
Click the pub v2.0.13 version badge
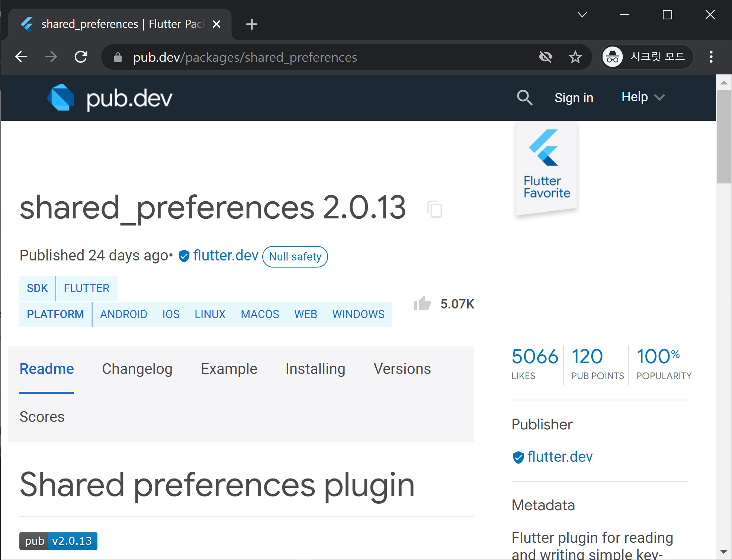(x=58, y=541)
